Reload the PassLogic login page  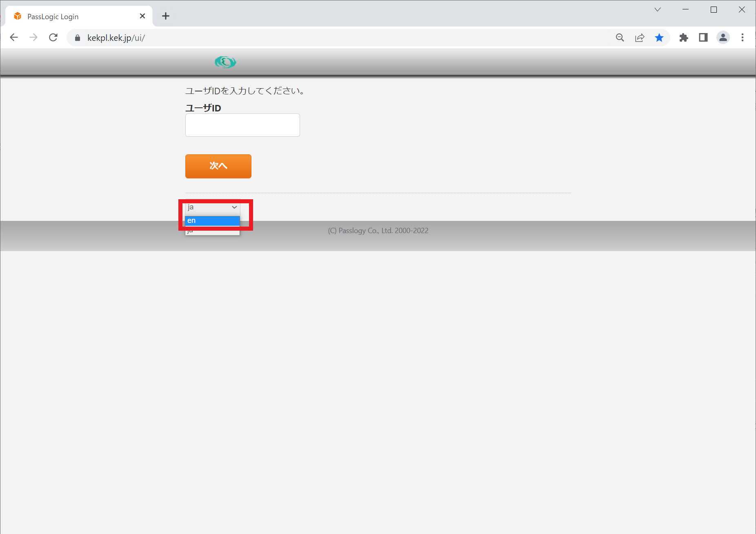point(53,37)
